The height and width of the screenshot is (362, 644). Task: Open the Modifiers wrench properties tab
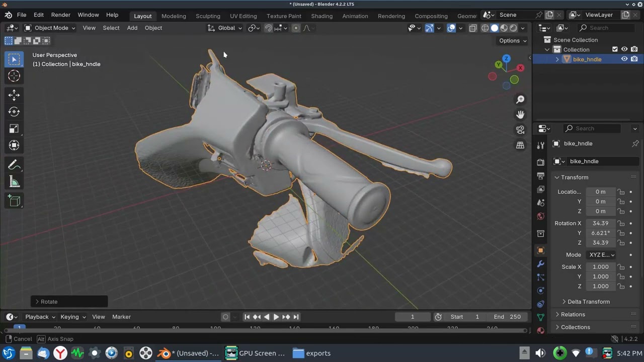540,263
